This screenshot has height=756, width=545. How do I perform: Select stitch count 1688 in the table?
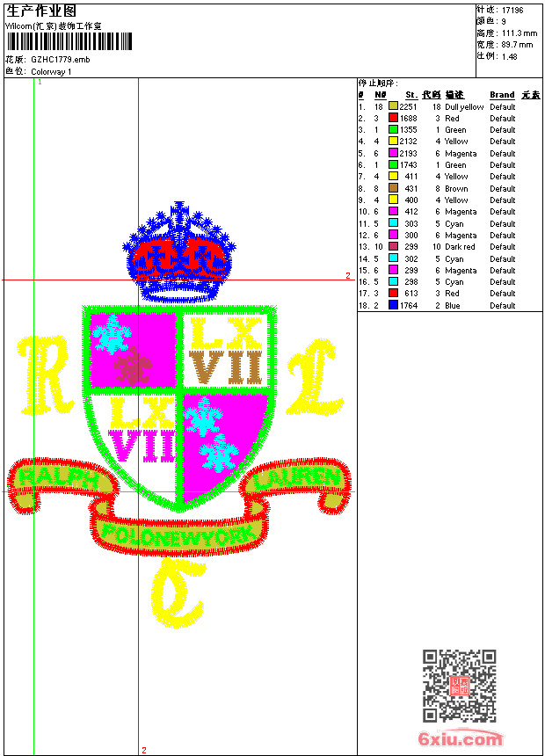point(408,118)
